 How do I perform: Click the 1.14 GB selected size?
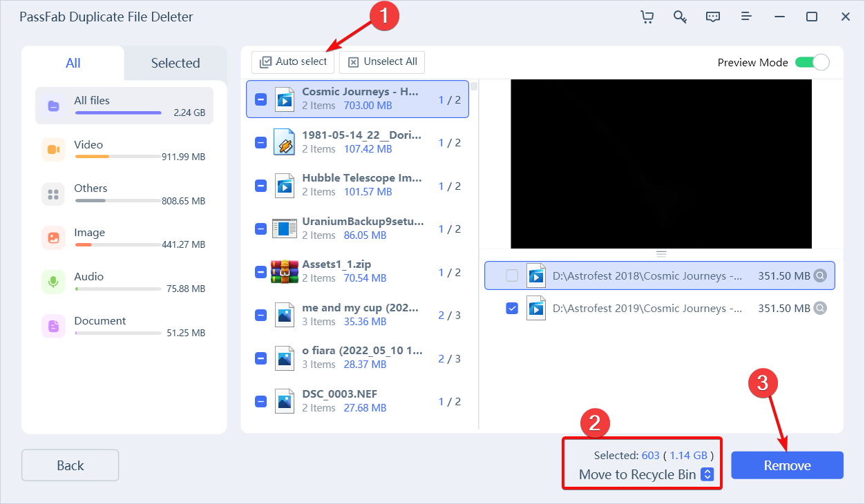(x=689, y=456)
